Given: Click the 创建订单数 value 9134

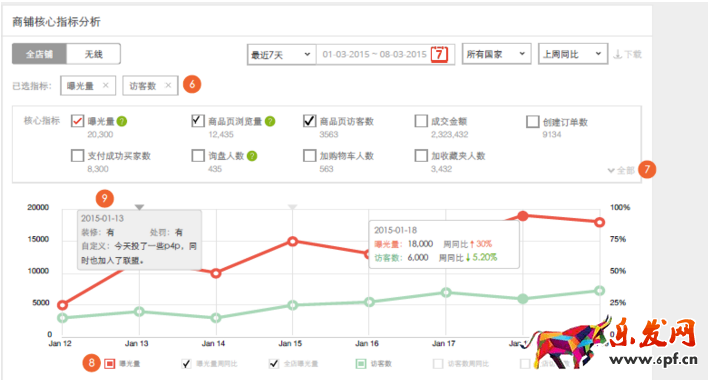Looking at the screenshot, I should [552, 134].
